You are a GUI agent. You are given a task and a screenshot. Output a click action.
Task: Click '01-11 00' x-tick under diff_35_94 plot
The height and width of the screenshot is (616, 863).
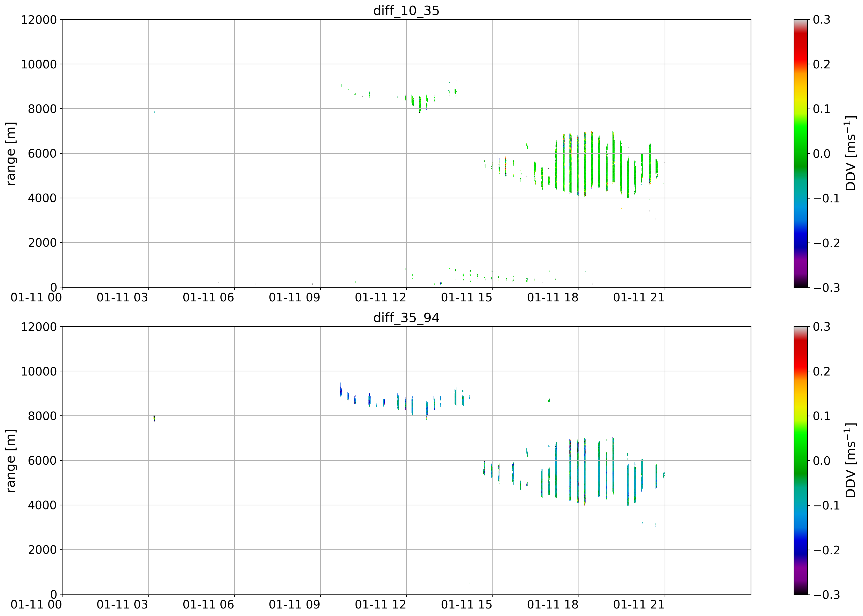coord(36,605)
